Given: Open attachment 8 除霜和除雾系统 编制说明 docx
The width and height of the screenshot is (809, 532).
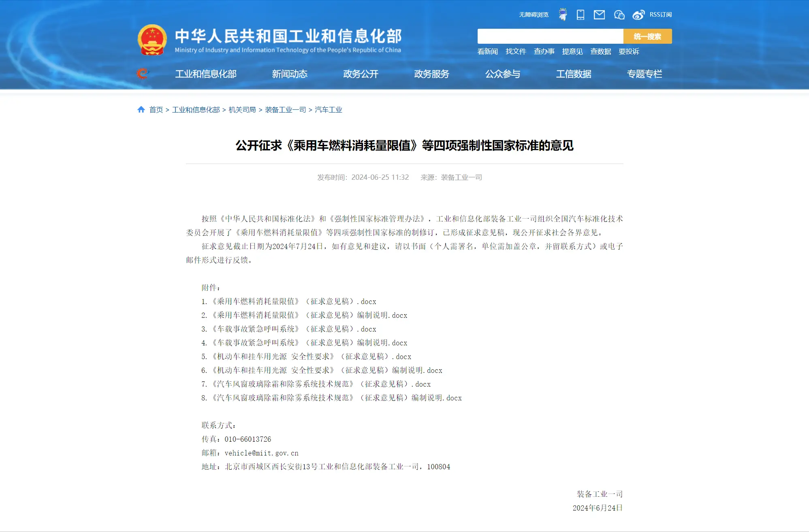Looking at the screenshot, I should (x=336, y=398).
